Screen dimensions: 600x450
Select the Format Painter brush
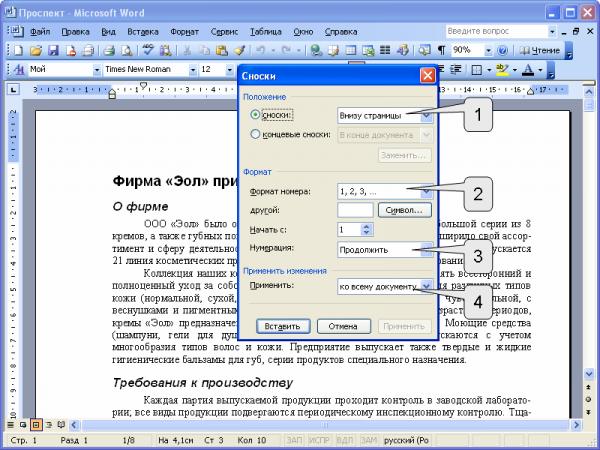(240, 51)
